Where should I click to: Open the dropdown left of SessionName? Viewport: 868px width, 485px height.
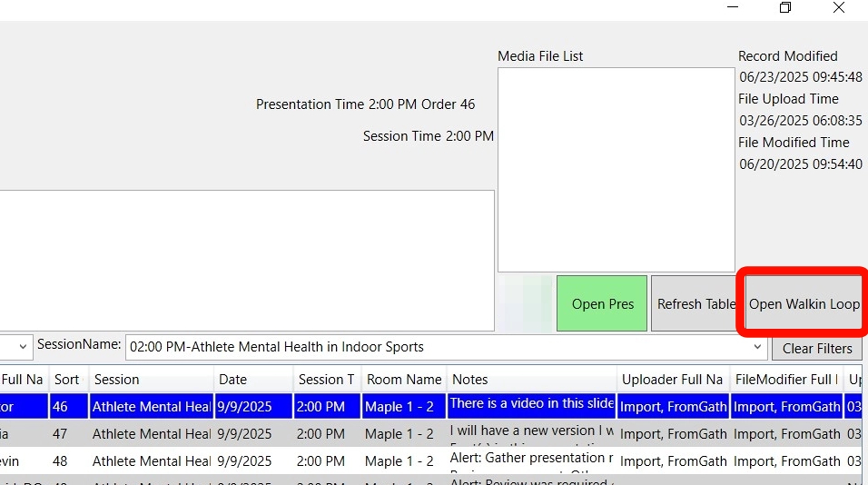tap(22, 347)
